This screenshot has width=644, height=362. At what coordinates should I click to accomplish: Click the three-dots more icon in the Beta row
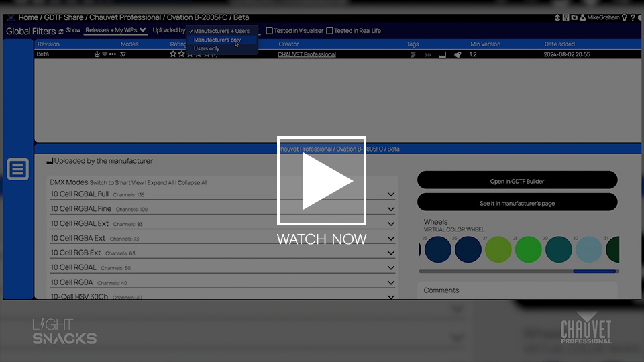tap(113, 54)
